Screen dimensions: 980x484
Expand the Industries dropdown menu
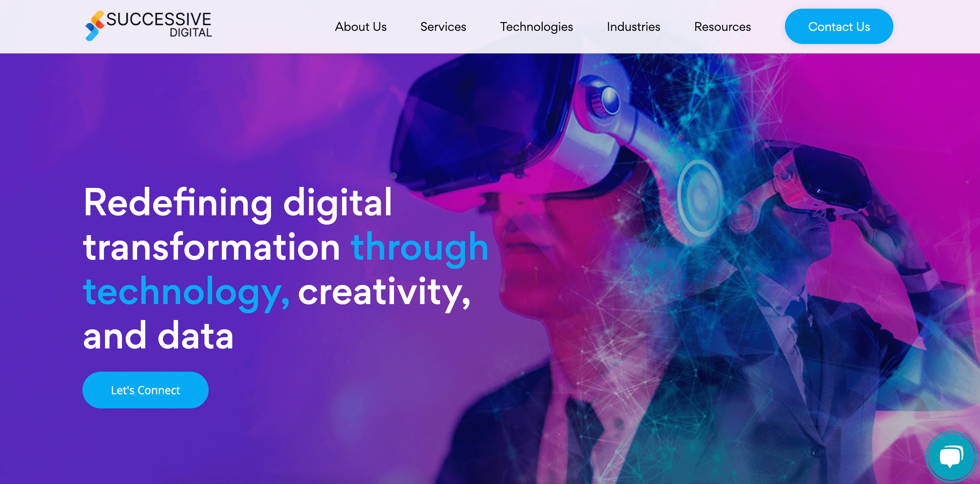(633, 26)
